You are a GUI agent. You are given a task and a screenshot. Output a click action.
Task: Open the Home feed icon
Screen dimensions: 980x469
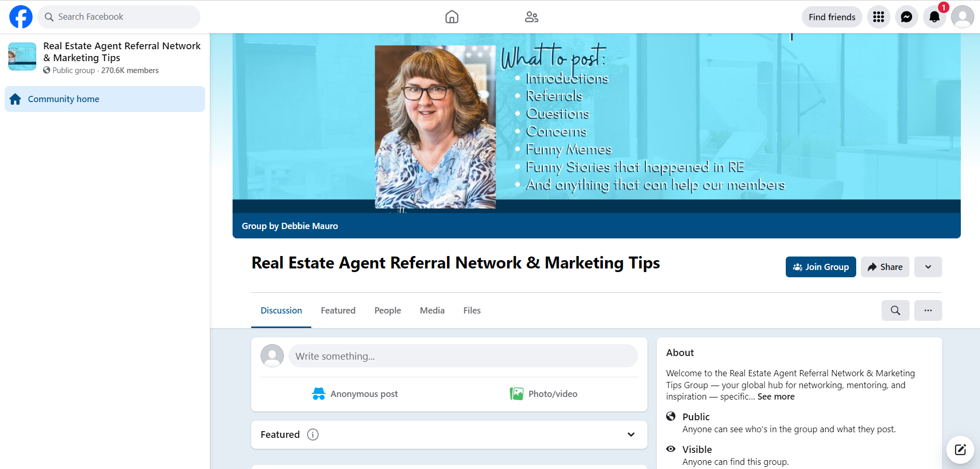click(452, 17)
